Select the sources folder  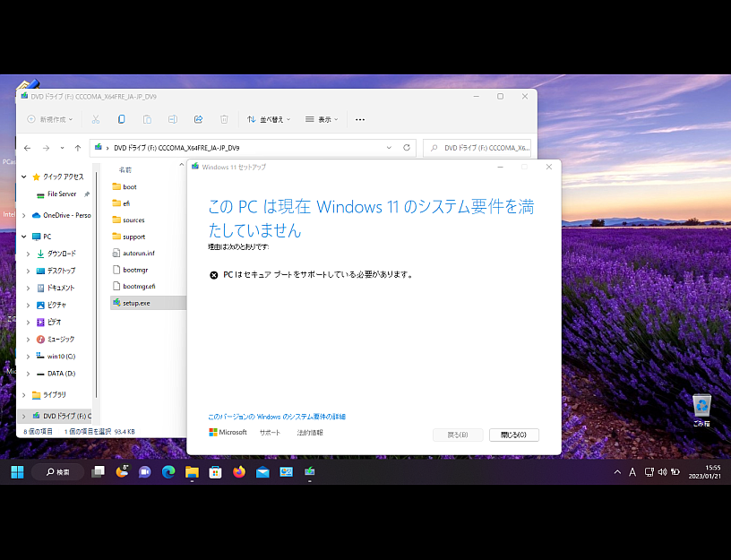pos(133,220)
